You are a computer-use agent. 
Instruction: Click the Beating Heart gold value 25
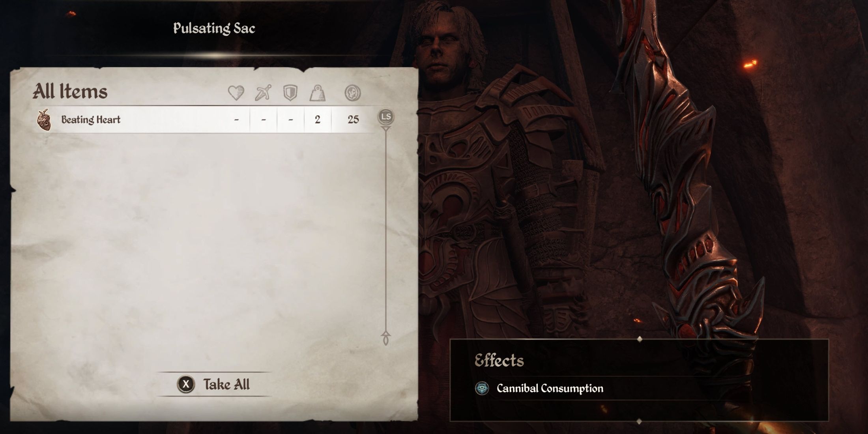[x=353, y=120]
